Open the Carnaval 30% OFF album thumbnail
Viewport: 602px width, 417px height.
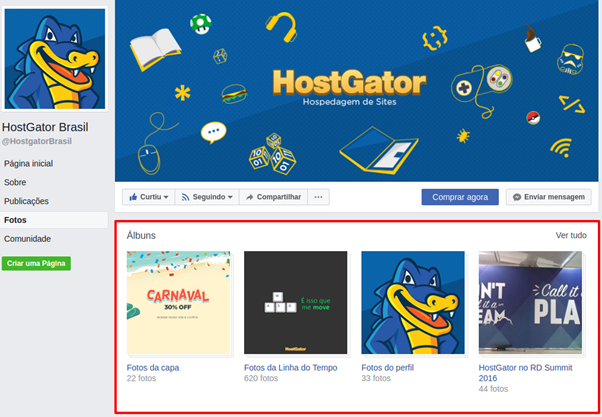[179, 303]
